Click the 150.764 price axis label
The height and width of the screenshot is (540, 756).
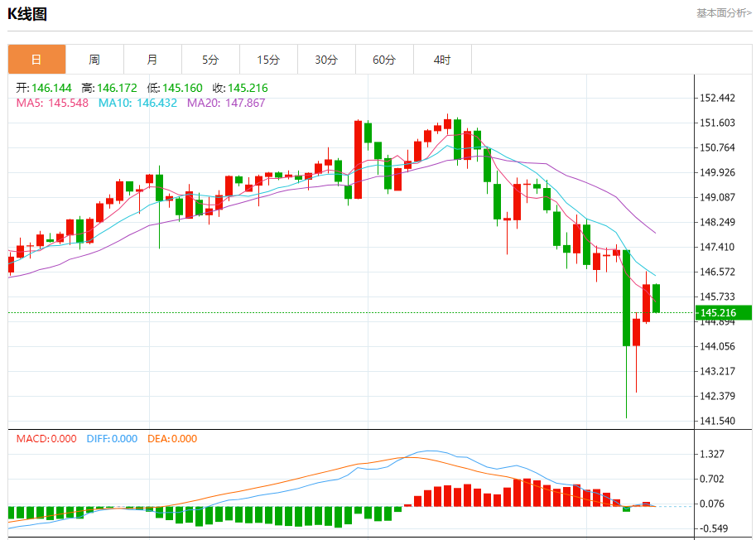pyautogui.click(x=717, y=147)
